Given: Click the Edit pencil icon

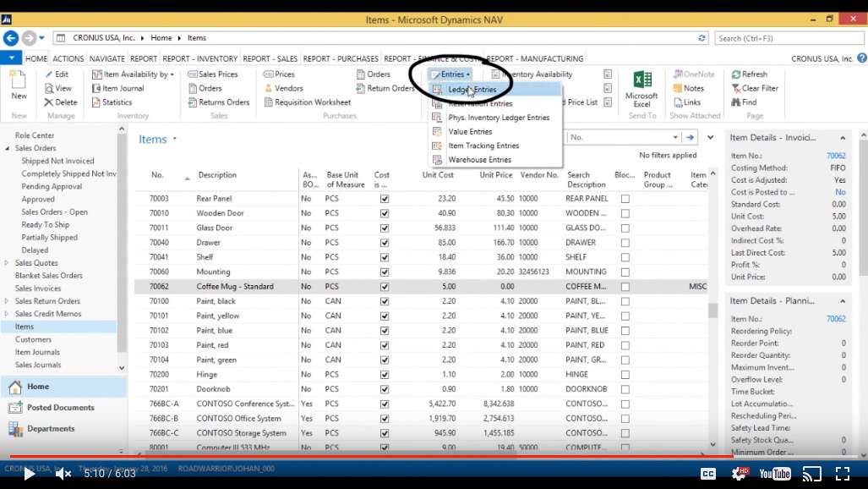Looking at the screenshot, I should (49, 74).
